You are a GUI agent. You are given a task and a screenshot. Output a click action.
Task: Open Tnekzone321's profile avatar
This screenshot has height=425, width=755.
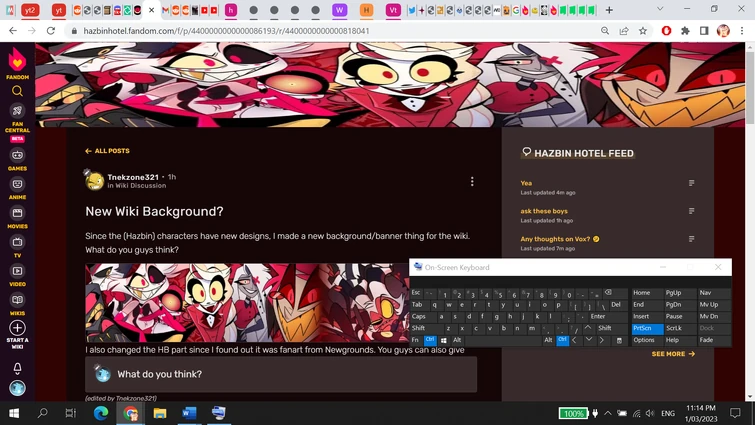[x=94, y=181]
